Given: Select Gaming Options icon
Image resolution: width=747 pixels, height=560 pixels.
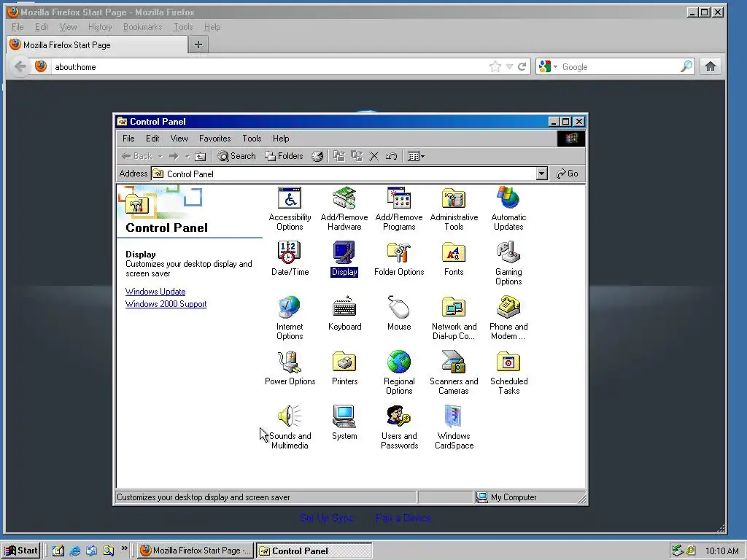Looking at the screenshot, I should [508, 263].
